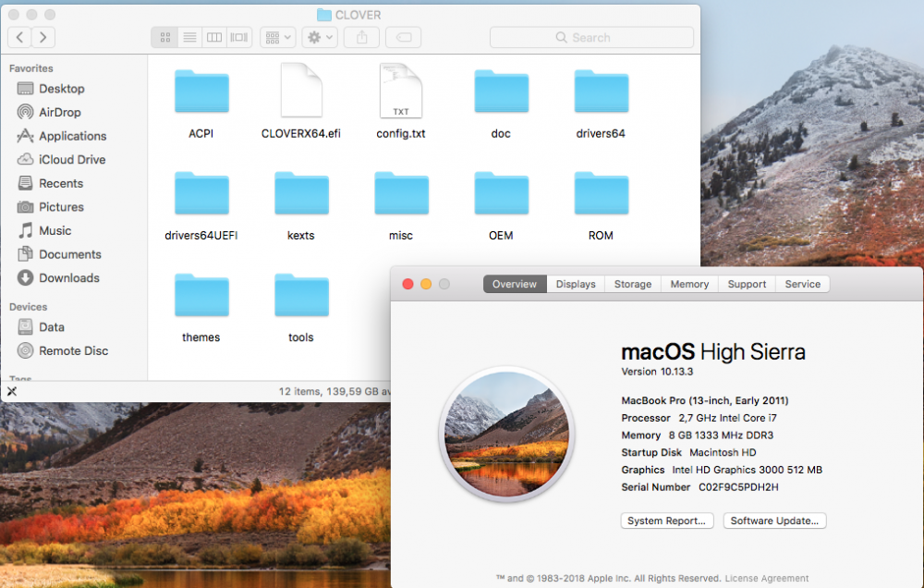Go back in Finder history
924x588 pixels.
click(19, 37)
